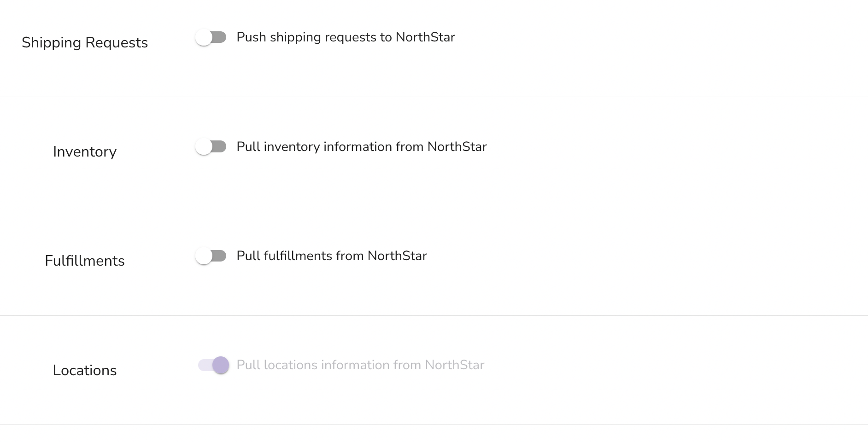Enable the Push shipping requests toggle
The image size is (868, 442).
click(x=211, y=37)
